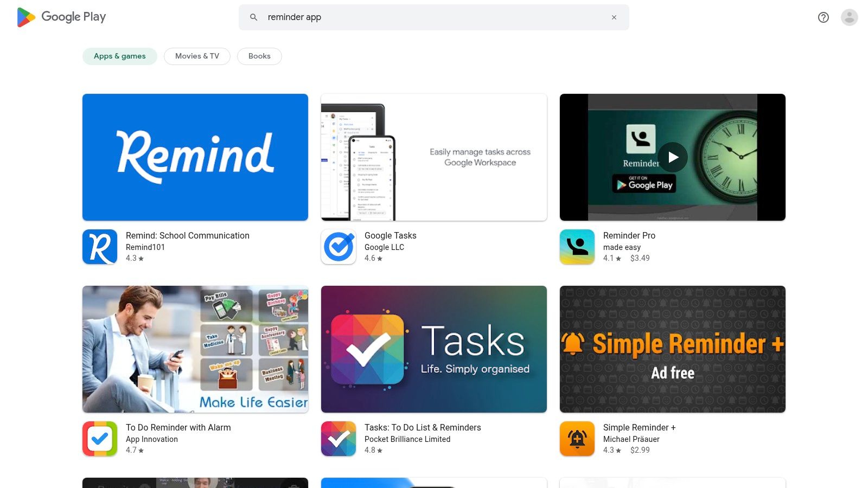
Task: Click the Google Tasks app icon
Action: [339, 247]
